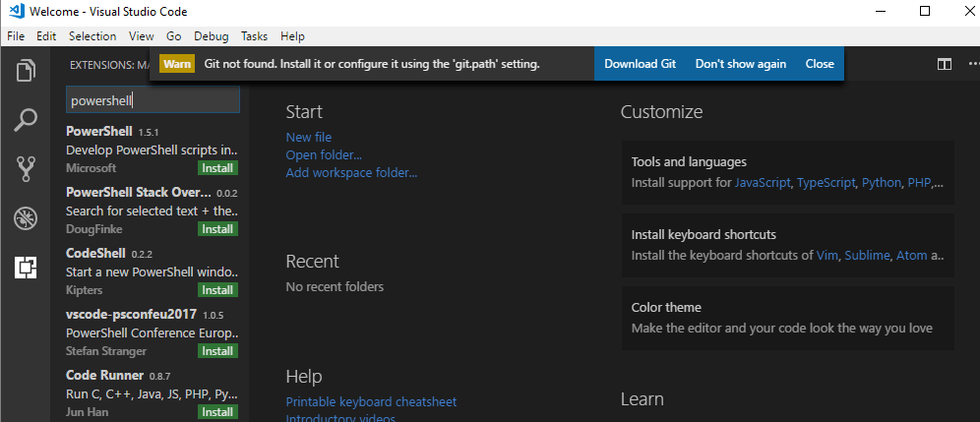980x422 pixels.
Task: Install the vscode-psconfeu2017 extension
Action: pos(217,351)
